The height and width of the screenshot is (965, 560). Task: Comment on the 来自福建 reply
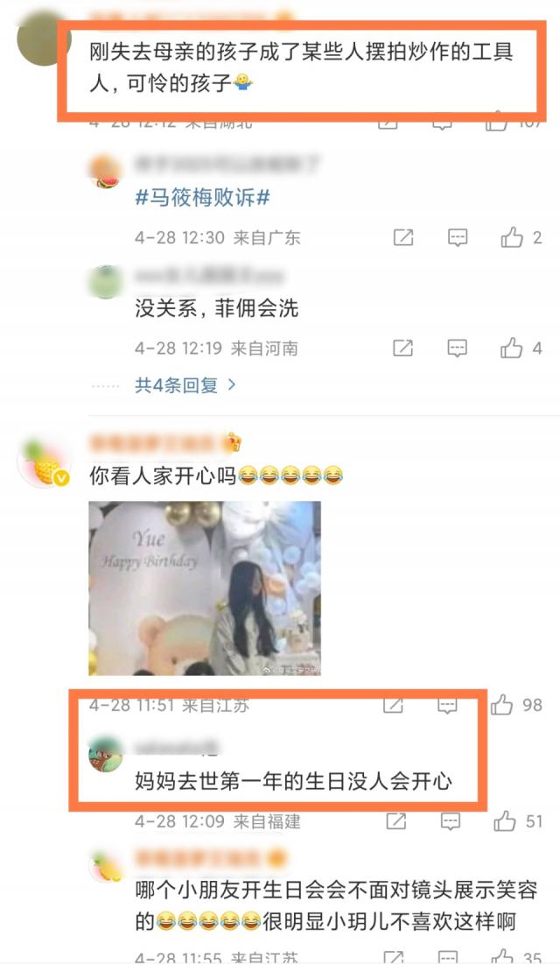[451, 821]
